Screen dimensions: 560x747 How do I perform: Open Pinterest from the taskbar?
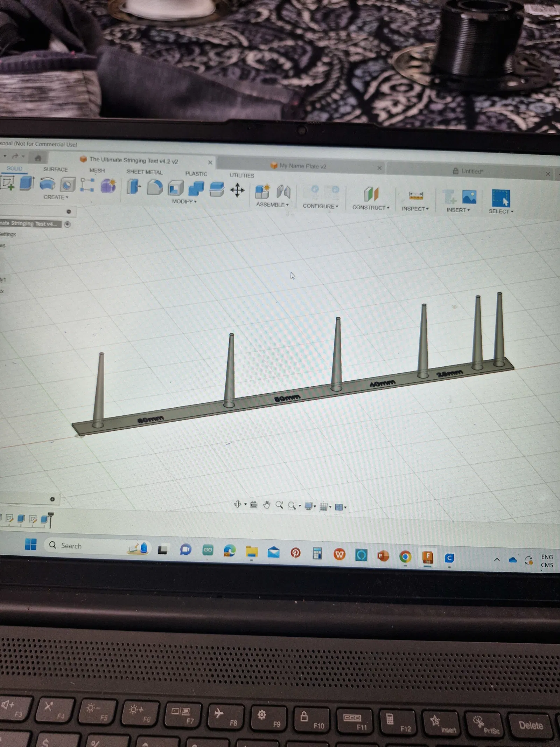coord(295,553)
